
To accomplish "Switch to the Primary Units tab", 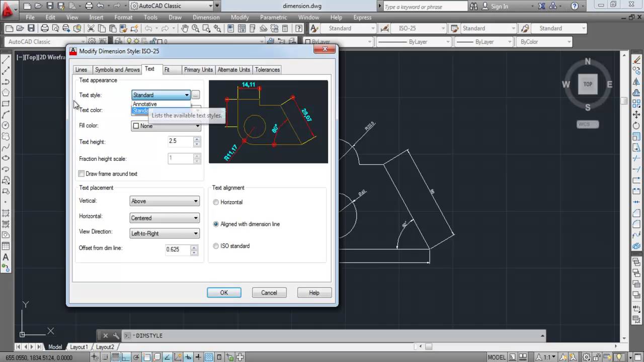I will tap(198, 70).
